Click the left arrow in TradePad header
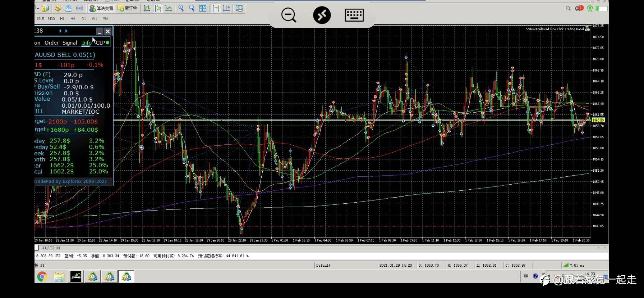The height and width of the screenshot is (298, 644). (x=60, y=31)
